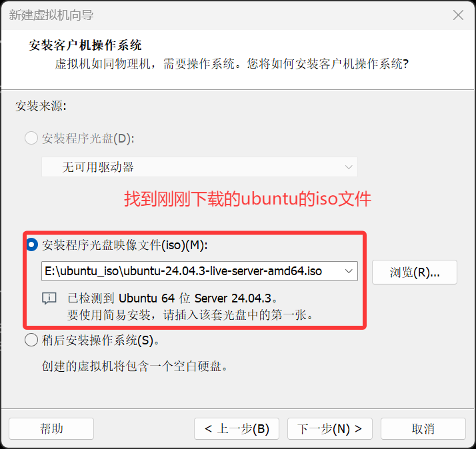
Task: Go to next step with 下一步(N)
Action: coord(330,428)
